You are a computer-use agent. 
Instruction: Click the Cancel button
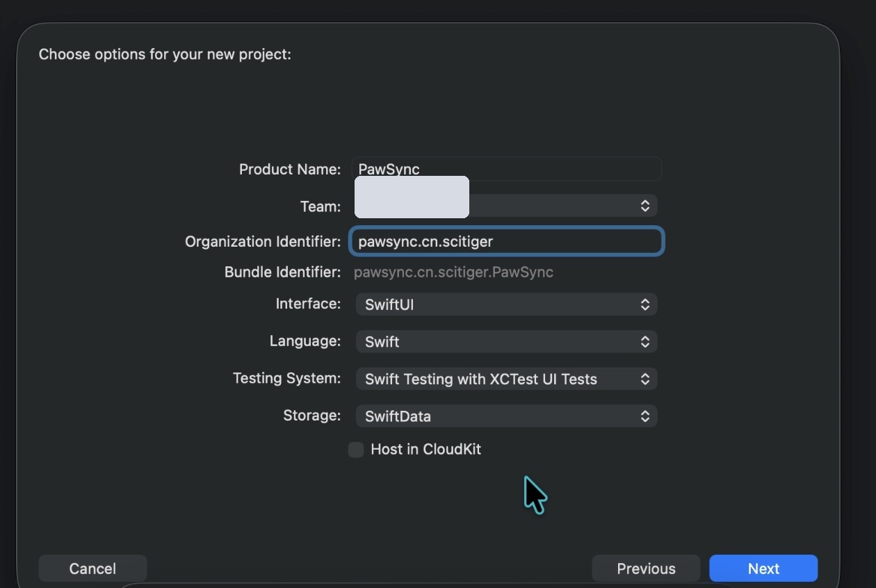[x=92, y=569]
